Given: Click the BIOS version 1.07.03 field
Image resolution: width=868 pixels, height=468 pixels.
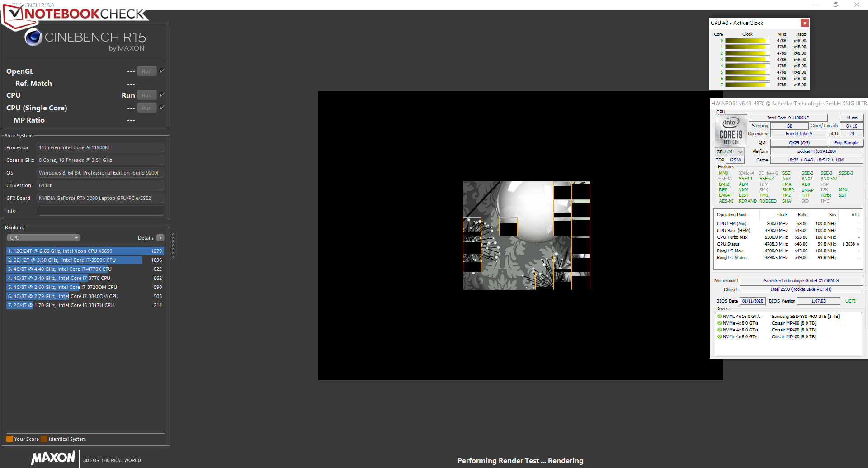Looking at the screenshot, I should coord(818,301).
